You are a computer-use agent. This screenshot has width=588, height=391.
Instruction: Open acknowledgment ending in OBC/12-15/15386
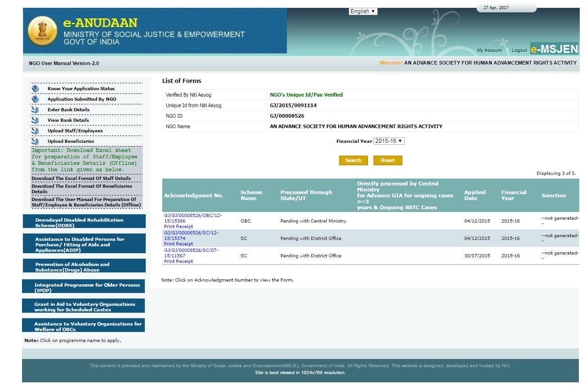coord(193,218)
